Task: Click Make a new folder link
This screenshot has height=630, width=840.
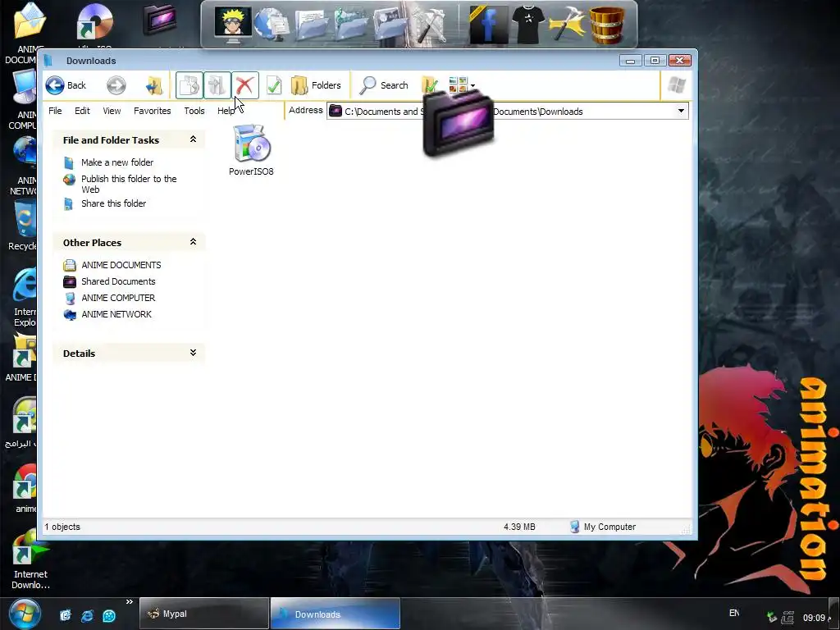Action: pos(117,162)
